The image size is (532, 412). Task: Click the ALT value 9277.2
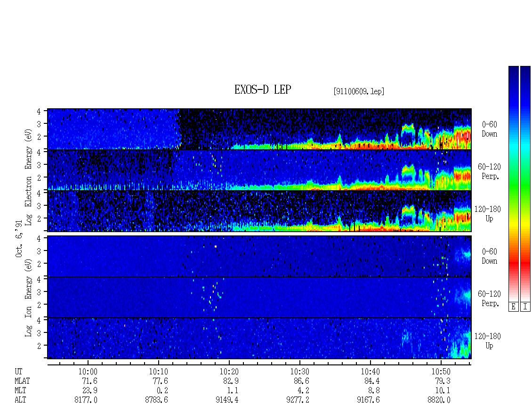[298, 400]
